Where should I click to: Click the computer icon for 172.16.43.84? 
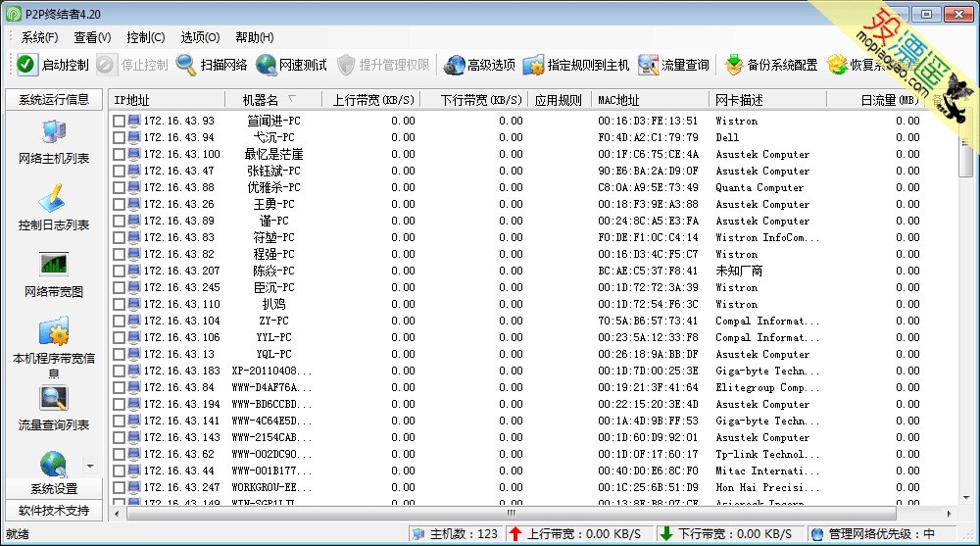(134, 387)
